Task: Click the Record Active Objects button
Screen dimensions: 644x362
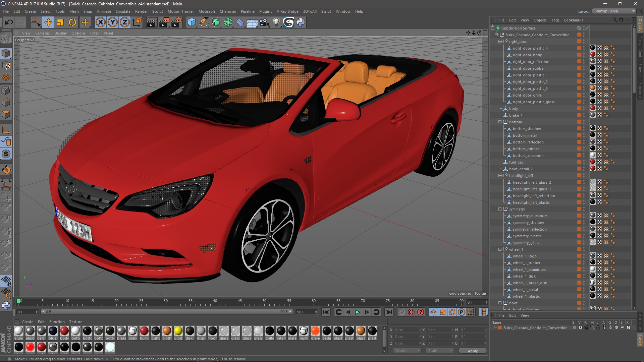Action: [x=402, y=312]
